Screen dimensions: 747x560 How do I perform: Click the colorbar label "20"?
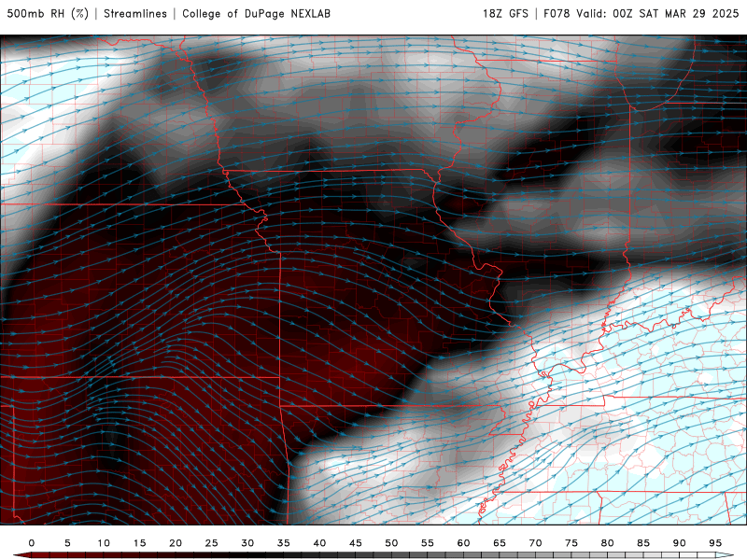pyautogui.click(x=176, y=543)
